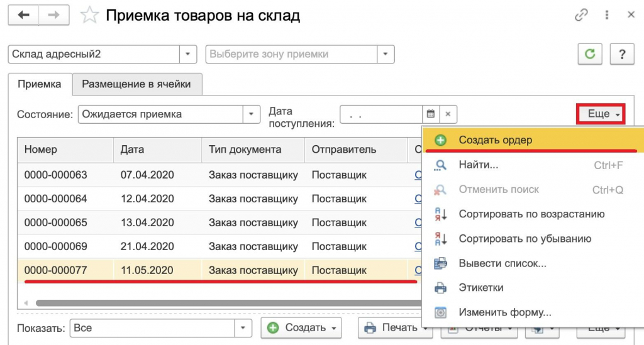Open the top Еще dropdown button
The image size is (644, 345).
click(x=601, y=114)
